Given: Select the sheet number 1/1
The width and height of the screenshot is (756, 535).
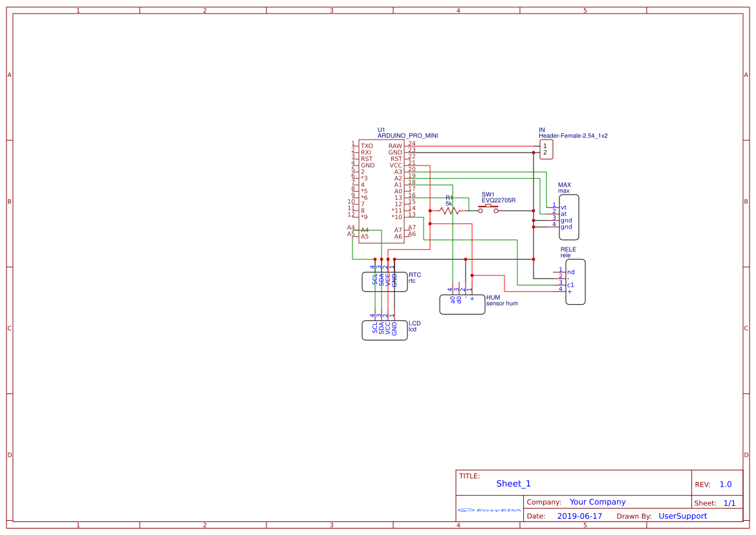Looking at the screenshot, I should point(729,503).
